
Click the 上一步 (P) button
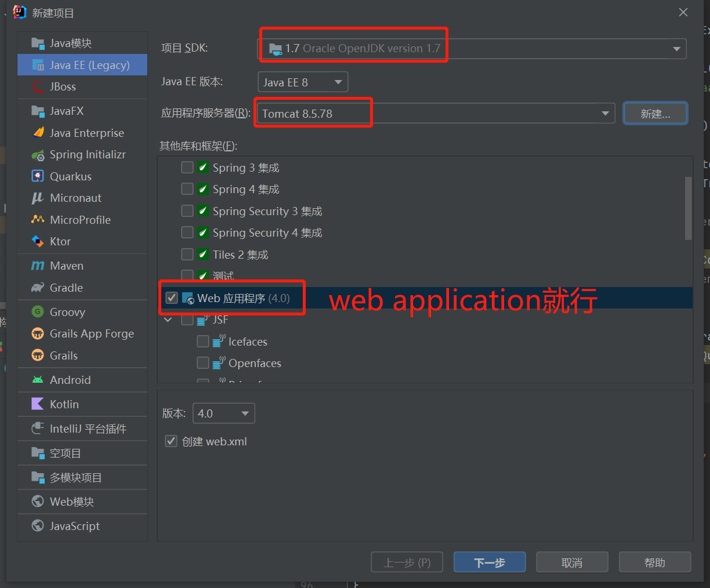pyautogui.click(x=407, y=562)
